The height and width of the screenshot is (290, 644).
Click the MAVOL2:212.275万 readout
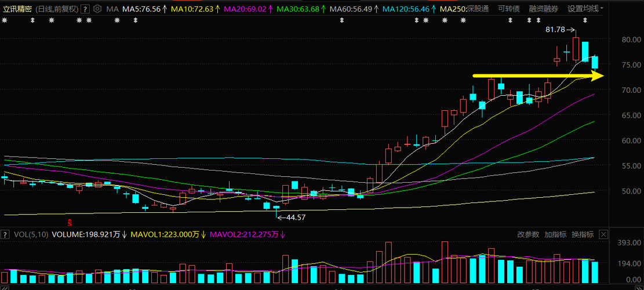[248, 234]
